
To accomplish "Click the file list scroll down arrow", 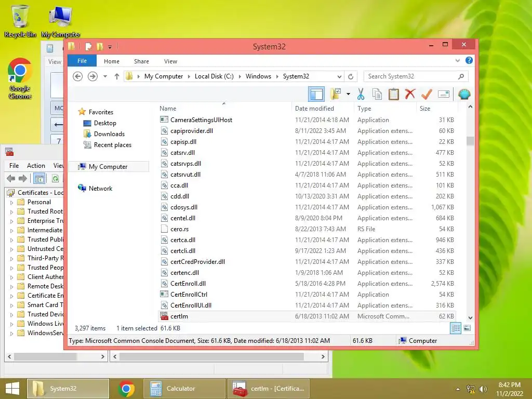I will click(470, 318).
